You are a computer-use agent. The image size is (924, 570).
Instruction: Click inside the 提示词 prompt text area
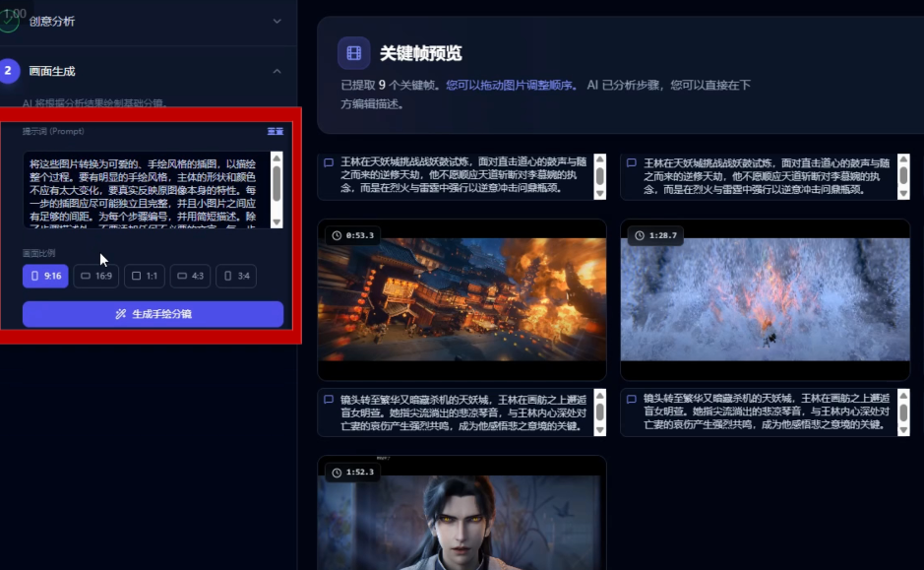tap(146, 189)
